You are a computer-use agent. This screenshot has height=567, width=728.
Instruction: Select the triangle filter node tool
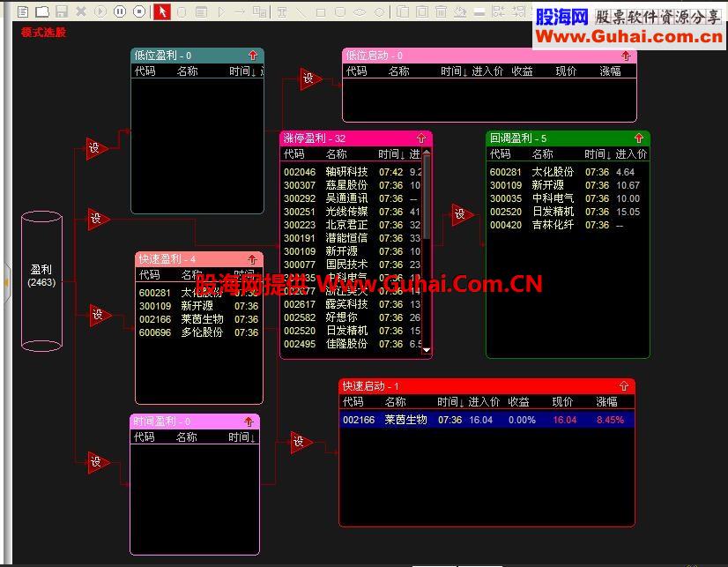221,11
